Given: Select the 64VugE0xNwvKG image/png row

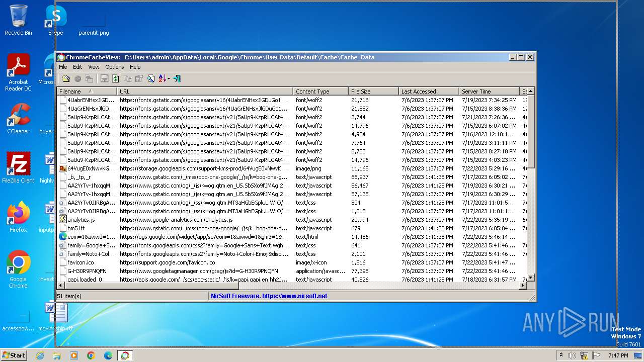Looking at the screenshot, I should 292,168.
